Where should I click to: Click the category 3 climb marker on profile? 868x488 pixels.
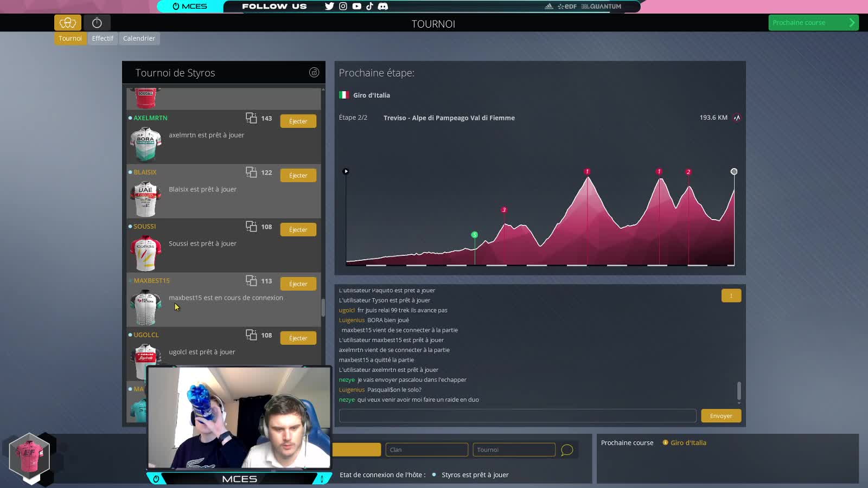pos(504,210)
